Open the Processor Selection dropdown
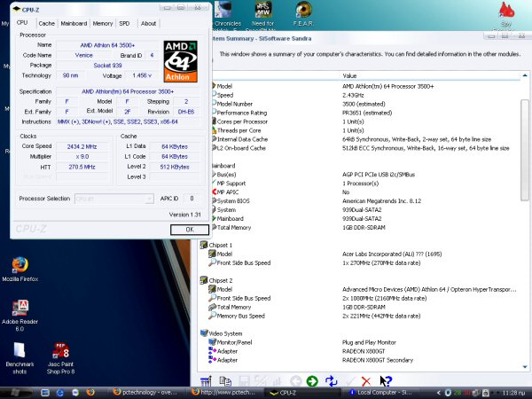 click(x=114, y=199)
